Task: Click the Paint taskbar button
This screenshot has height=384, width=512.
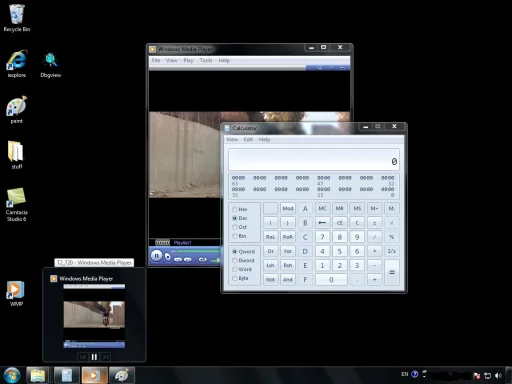Action: point(121,375)
